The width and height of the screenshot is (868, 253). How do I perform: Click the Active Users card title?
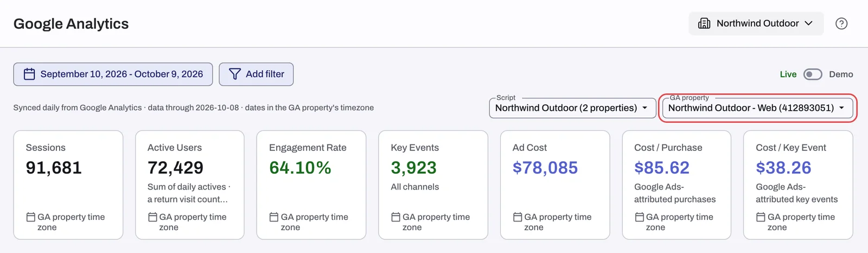tap(175, 148)
